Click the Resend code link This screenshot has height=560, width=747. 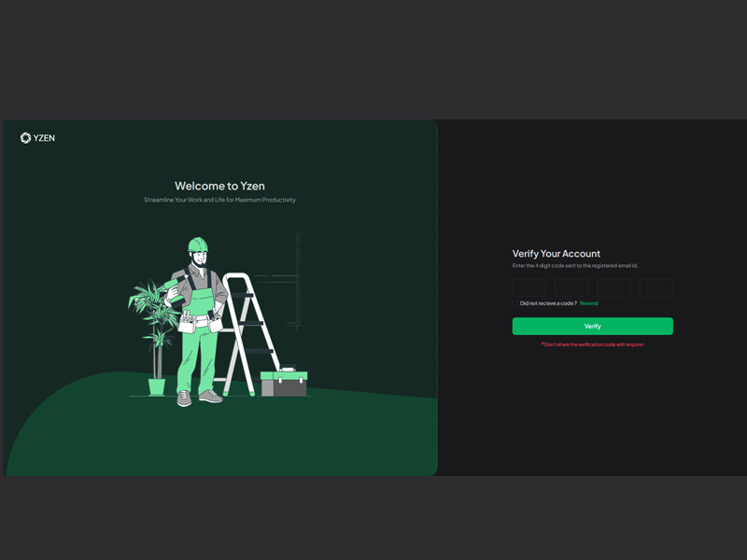[x=588, y=303]
